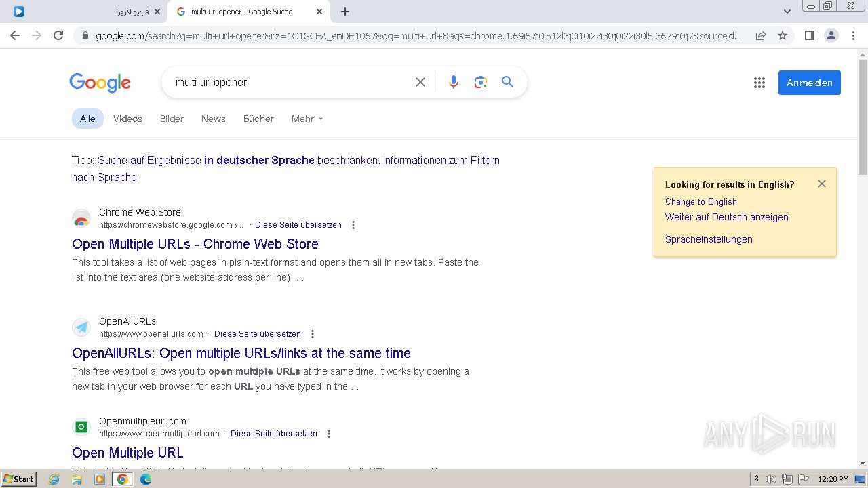868x488 pixels.
Task: Switch to the Bilder results tab
Action: pyautogui.click(x=172, y=119)
